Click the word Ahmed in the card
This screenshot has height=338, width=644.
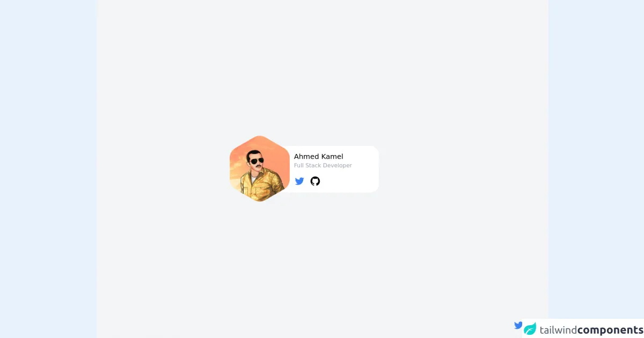pos(306,157)
